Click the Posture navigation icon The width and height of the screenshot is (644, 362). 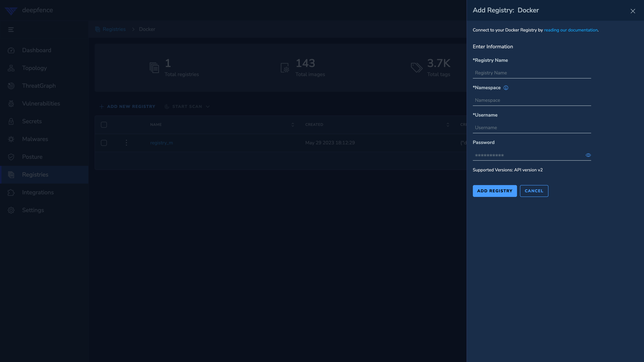11,156
